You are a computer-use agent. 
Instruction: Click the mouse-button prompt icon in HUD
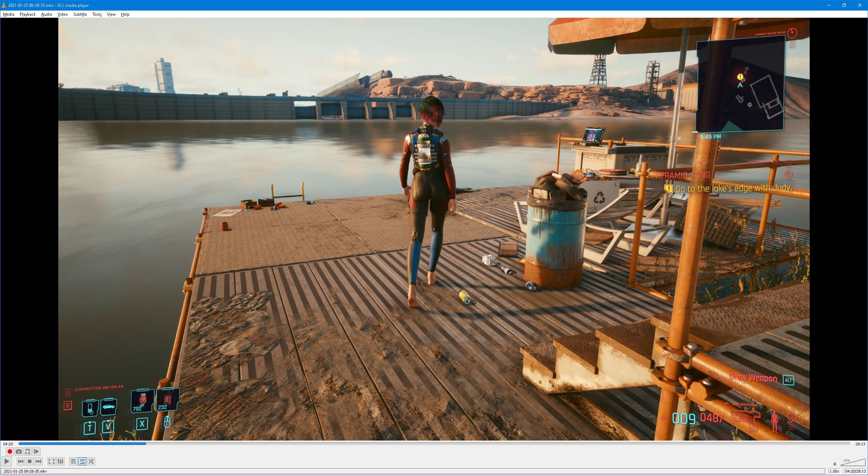[167, 422]
